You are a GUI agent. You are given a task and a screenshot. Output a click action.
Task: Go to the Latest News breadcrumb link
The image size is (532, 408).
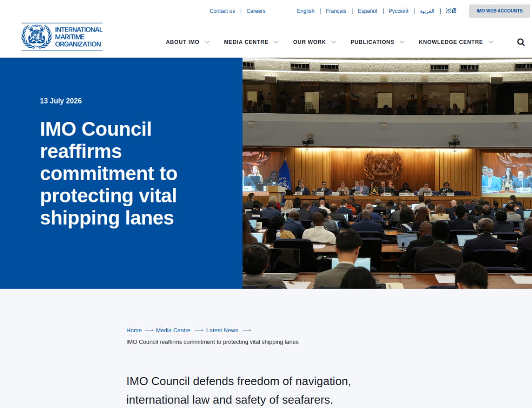[x=223, y=330]
